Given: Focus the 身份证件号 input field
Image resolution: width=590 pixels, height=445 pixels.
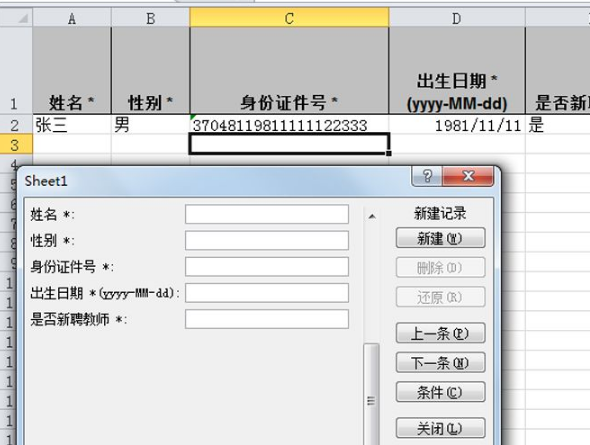Looking at the screenshot, I should click(267, 267).
